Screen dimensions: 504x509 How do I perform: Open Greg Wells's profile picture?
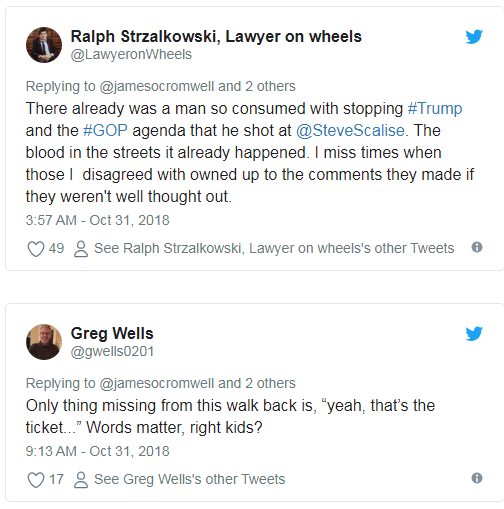(x=44, y=342)
